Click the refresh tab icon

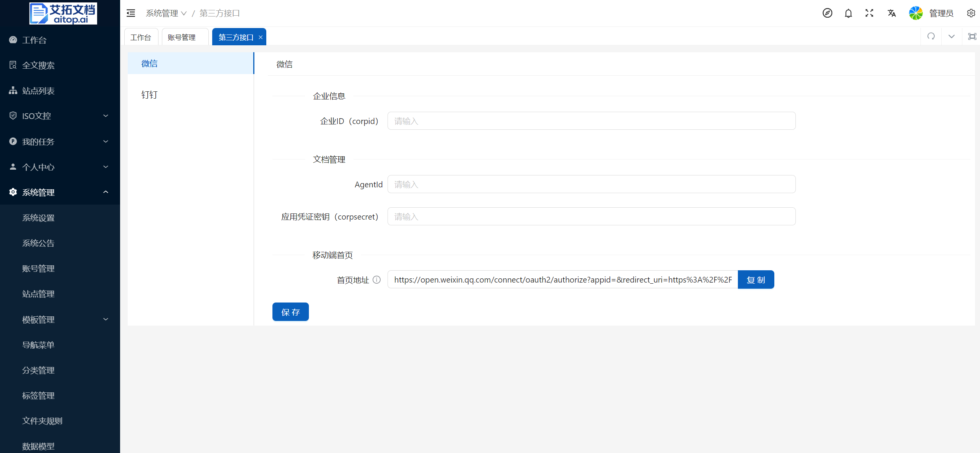[x=931, y=36]
